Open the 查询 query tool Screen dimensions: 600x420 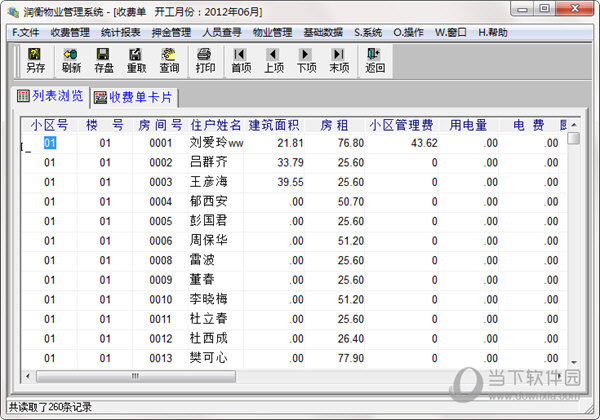(x=169, y=61)
